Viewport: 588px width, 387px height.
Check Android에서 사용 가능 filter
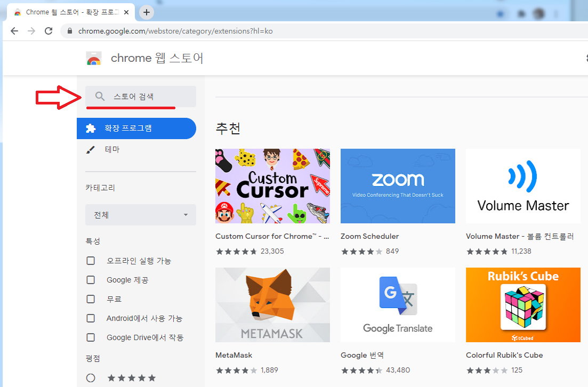pyautogui.click(x=91, y=318)
